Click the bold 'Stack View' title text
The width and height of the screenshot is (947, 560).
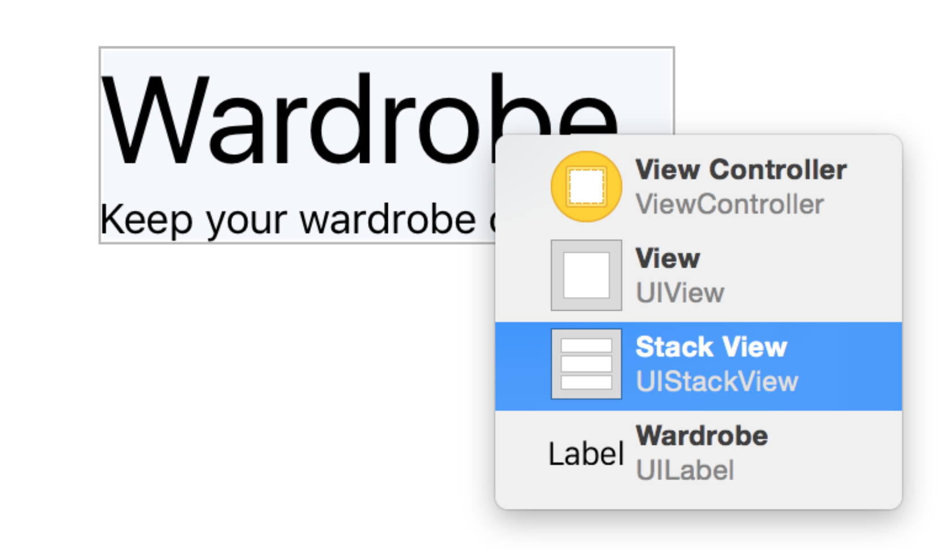point(711,346)
